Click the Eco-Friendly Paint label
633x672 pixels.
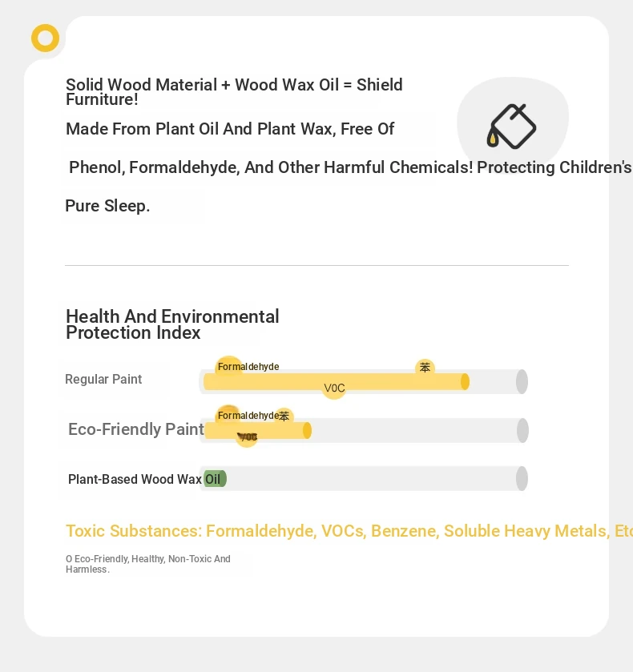click(x=136, y=429)
